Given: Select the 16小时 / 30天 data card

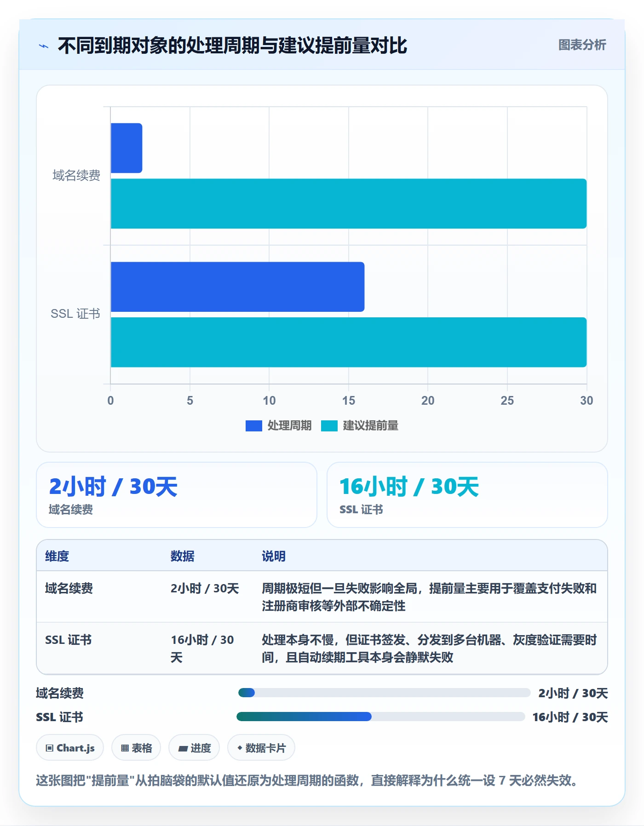Looking at the screenshot, I should click(467, 495).
